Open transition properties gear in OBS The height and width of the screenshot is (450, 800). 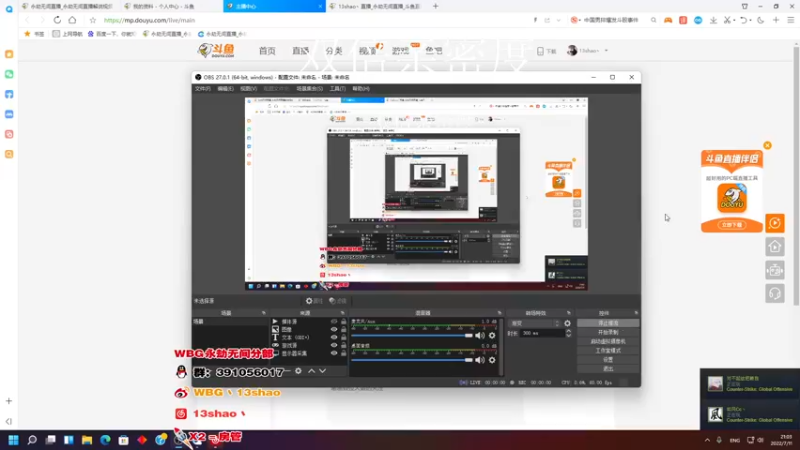[x=567, y=323]
